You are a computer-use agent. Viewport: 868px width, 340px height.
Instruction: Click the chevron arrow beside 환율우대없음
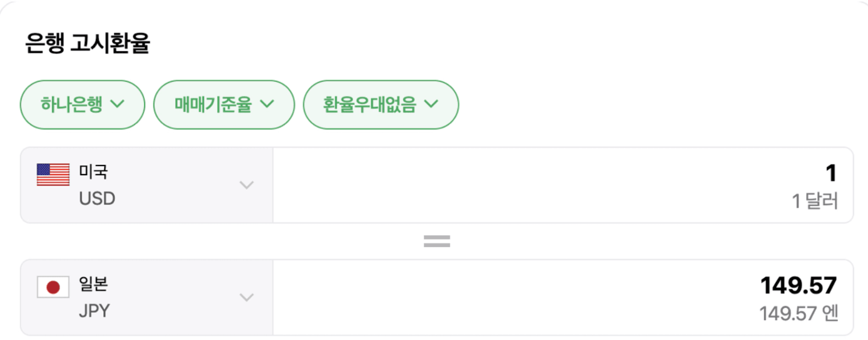(x=431, y=104)
